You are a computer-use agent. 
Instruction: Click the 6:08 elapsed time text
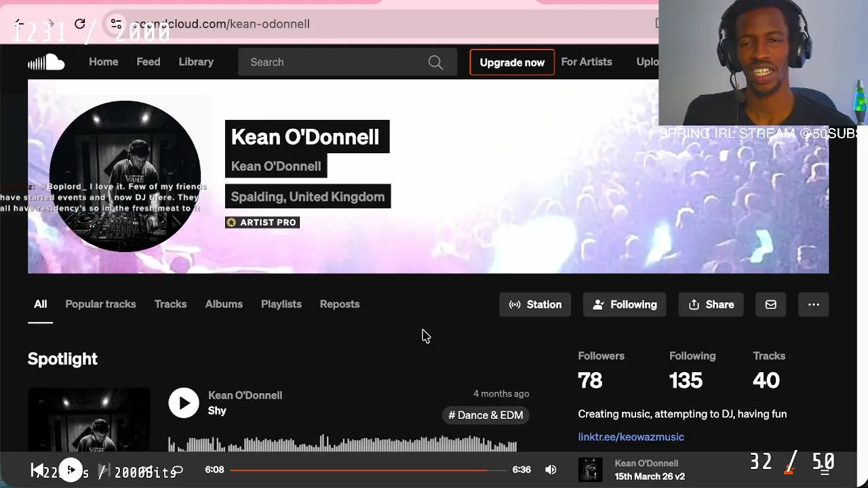(x=214, y=470)
